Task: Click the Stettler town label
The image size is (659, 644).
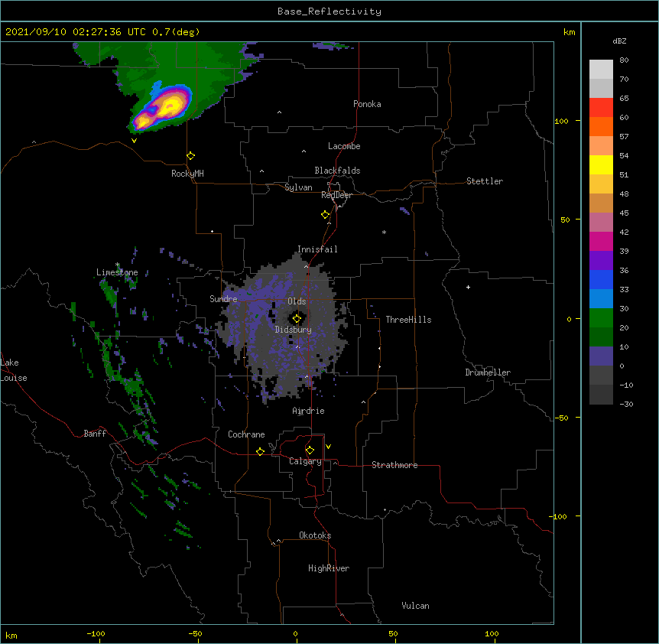Action: click(485, 181)
